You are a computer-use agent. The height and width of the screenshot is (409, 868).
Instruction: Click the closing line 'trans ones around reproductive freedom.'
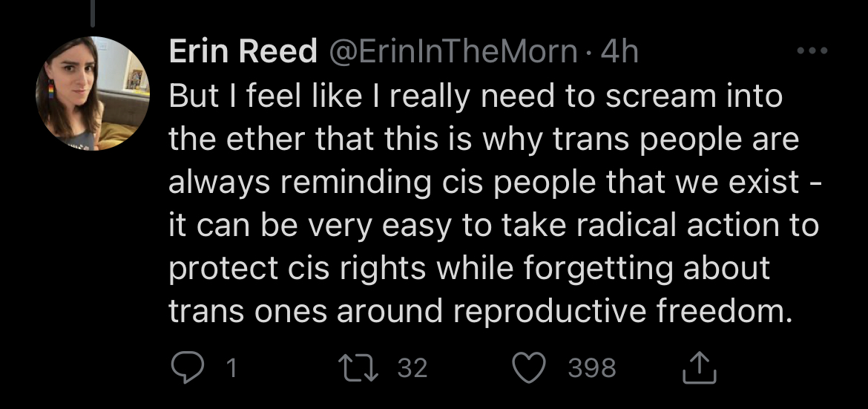pyautogui.click(x=478, y=311)
